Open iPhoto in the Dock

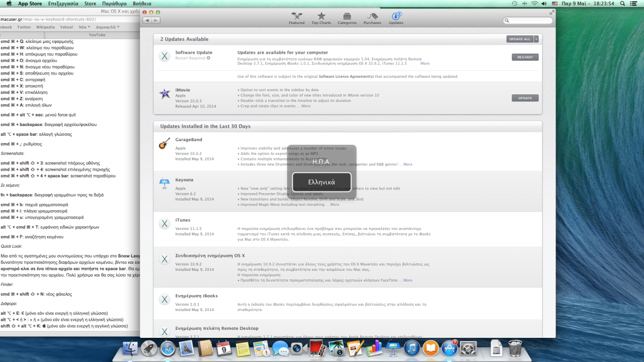pyautogui.click(x=336, y=349)
